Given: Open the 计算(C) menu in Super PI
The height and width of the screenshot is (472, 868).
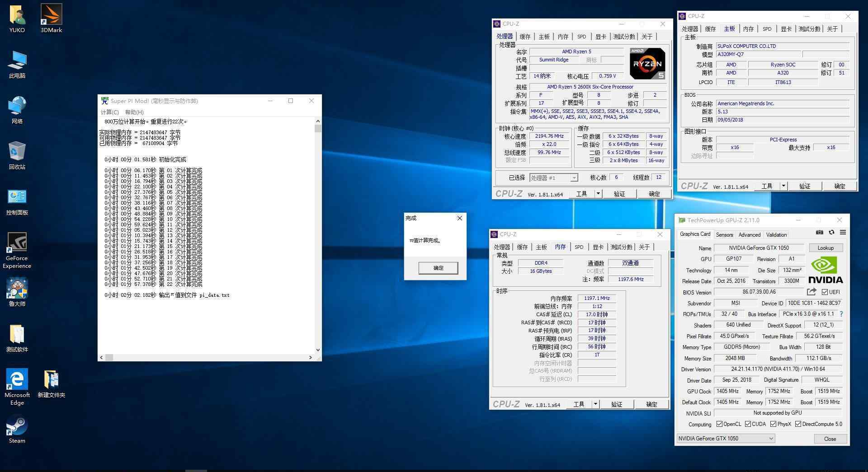Looking at the screenshot, I should pos(110,112).
